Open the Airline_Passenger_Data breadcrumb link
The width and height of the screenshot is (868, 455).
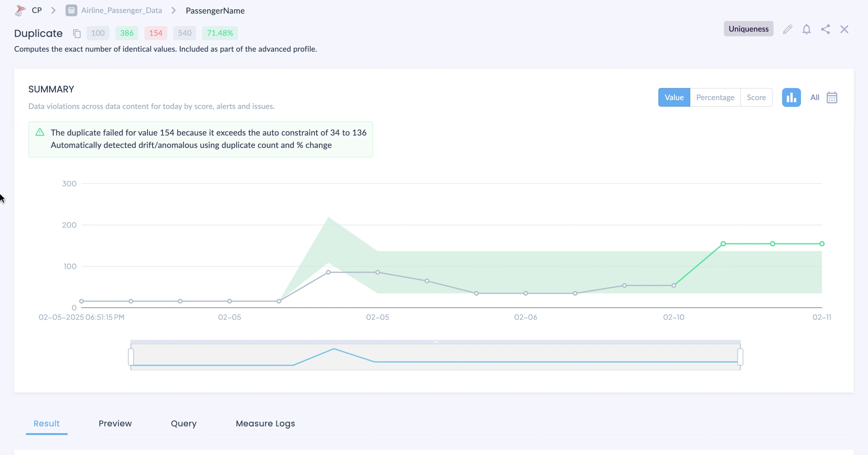tap(121, 11)
